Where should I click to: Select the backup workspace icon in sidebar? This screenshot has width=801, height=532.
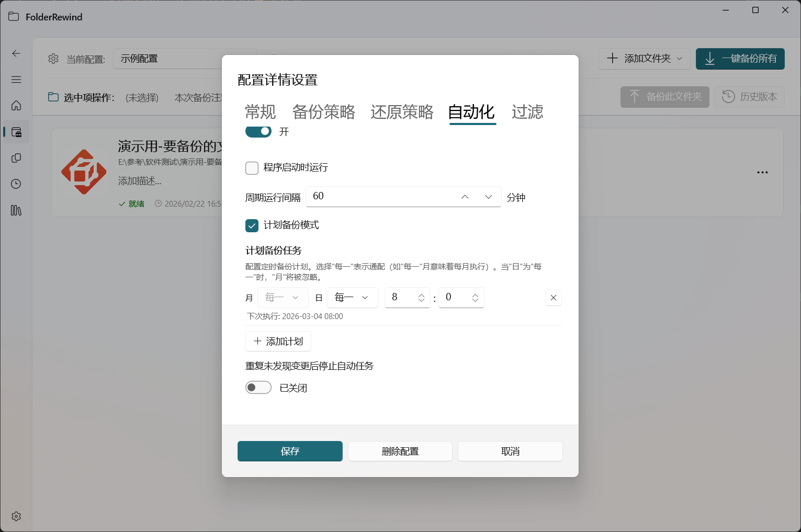16,131
